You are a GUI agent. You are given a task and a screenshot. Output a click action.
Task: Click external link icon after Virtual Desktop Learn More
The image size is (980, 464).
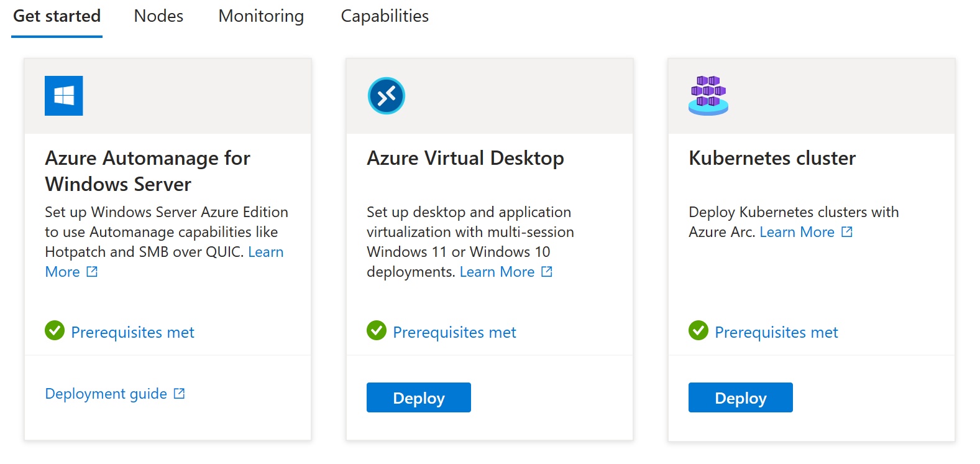coord(547,271)
